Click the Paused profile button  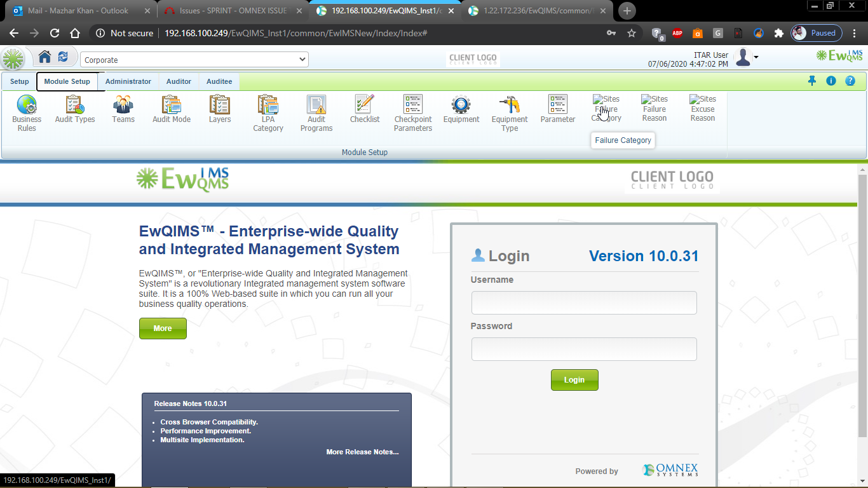pos(817,33)
